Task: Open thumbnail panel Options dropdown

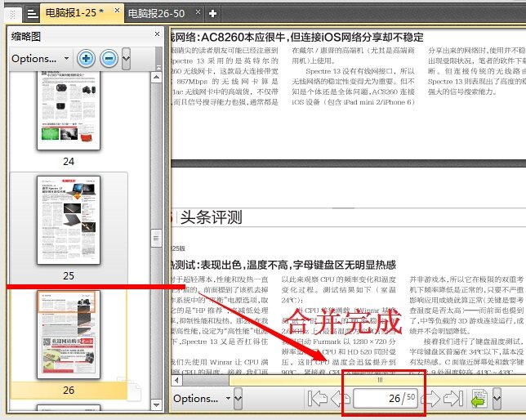Action: tap(40, 58)
